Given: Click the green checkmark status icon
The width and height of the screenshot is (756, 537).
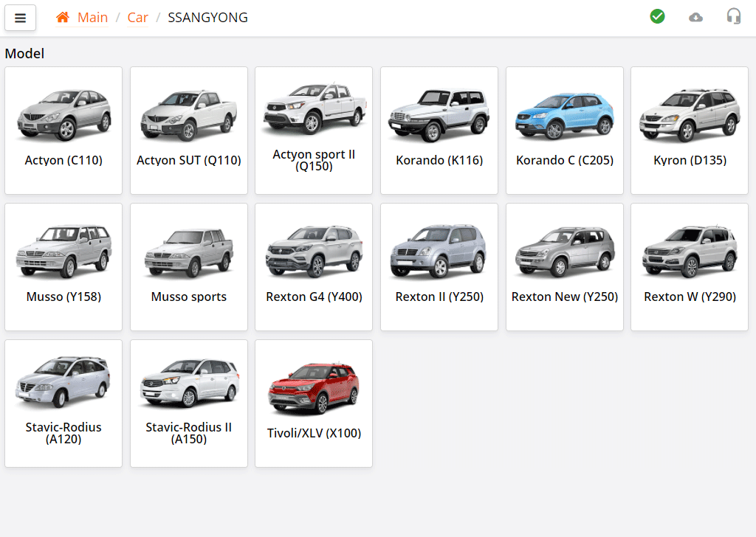Looking at the screenshot, I should pos(657,16).
